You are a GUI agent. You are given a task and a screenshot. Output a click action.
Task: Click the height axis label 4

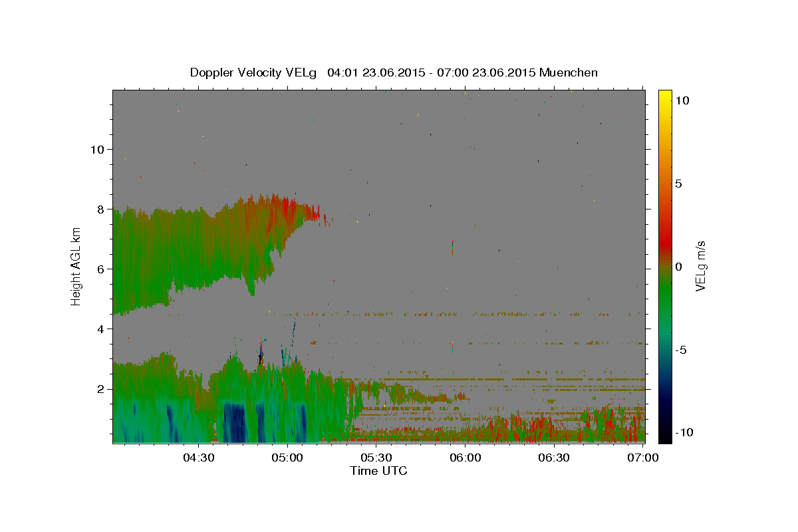pos(100,329)
